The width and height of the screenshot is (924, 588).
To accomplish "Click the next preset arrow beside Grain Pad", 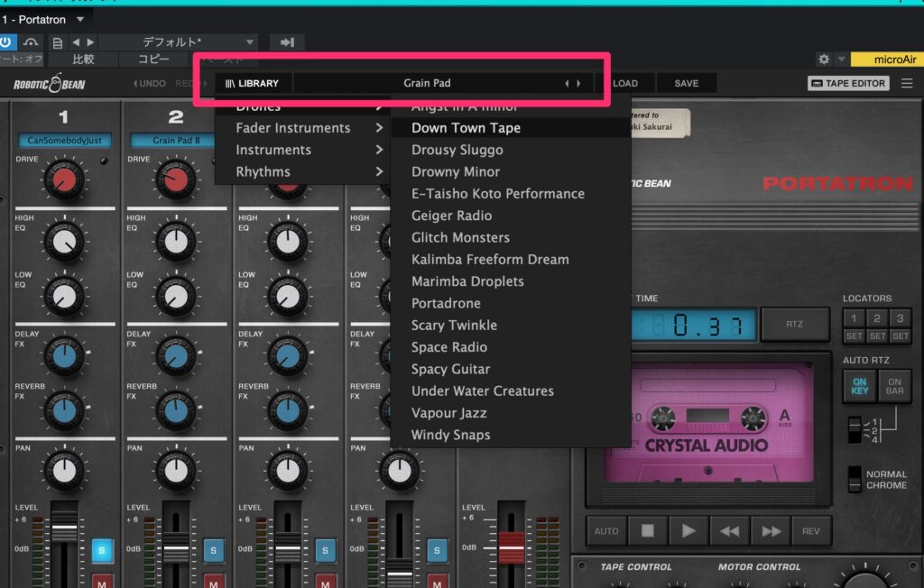I will pos(578,84).
